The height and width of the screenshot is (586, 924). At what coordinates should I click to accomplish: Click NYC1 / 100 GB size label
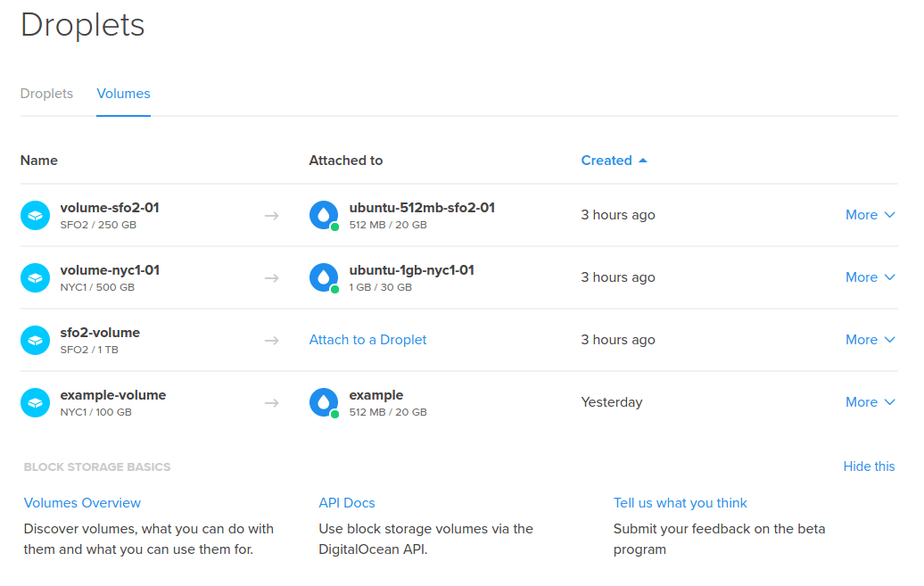(x=96, y=412)
